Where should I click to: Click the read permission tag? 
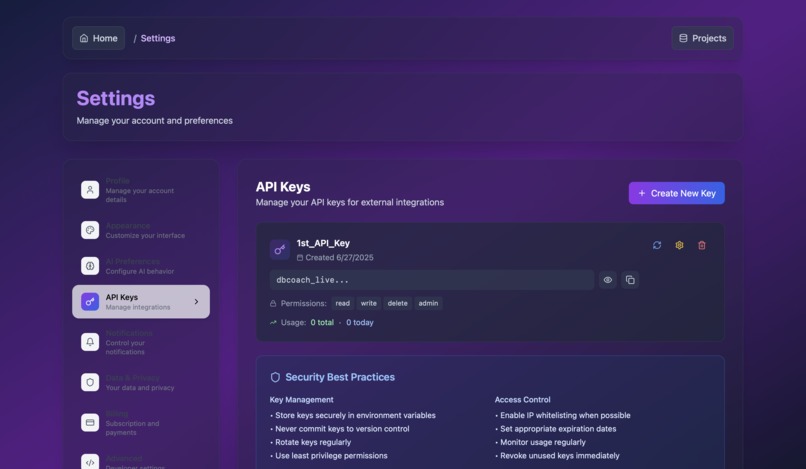tap(342, 303)
